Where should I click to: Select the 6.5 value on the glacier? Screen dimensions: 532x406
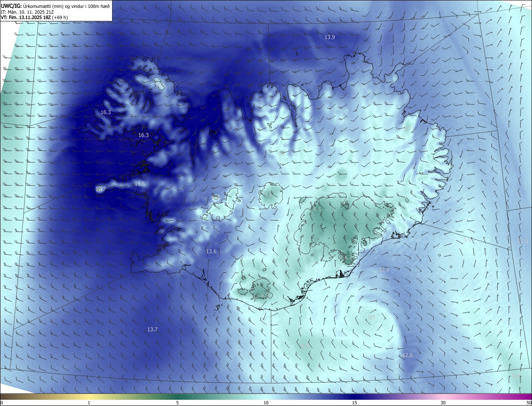(317, 210)
